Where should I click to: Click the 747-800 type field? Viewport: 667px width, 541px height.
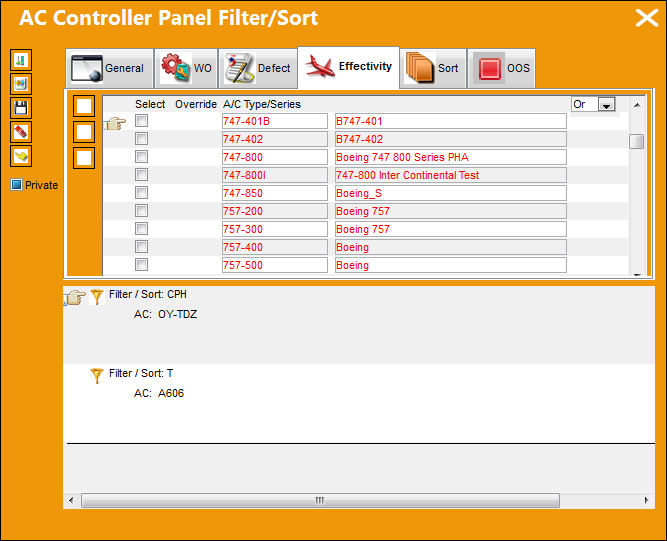[274, 157]
